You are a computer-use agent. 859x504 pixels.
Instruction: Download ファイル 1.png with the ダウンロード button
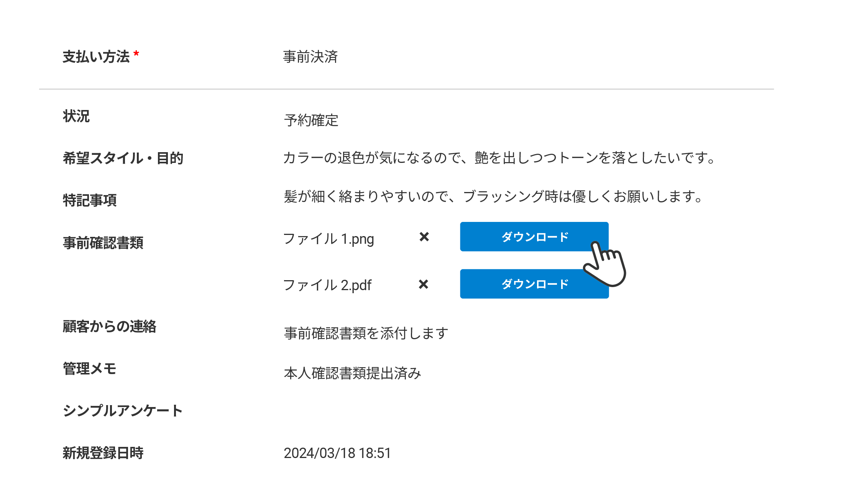(534, 237)
